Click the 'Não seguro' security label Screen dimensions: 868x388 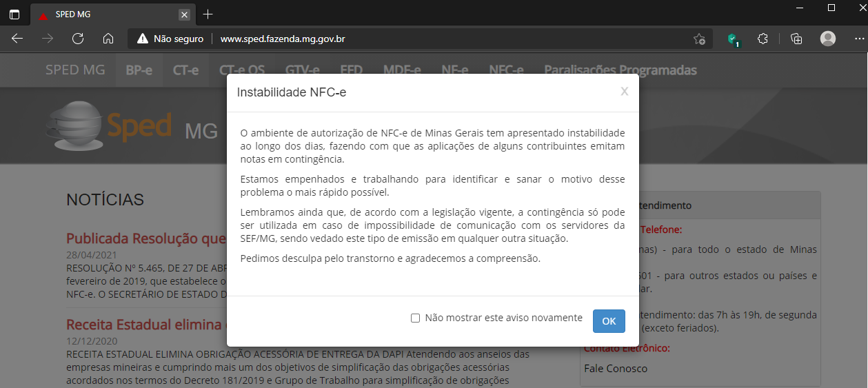click(x=179, y=39)
